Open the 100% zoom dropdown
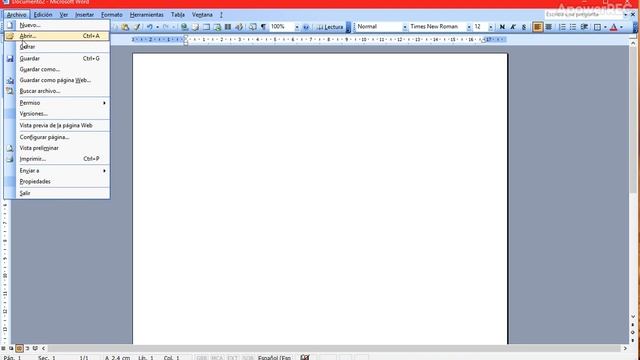 [x=297, y=27]
